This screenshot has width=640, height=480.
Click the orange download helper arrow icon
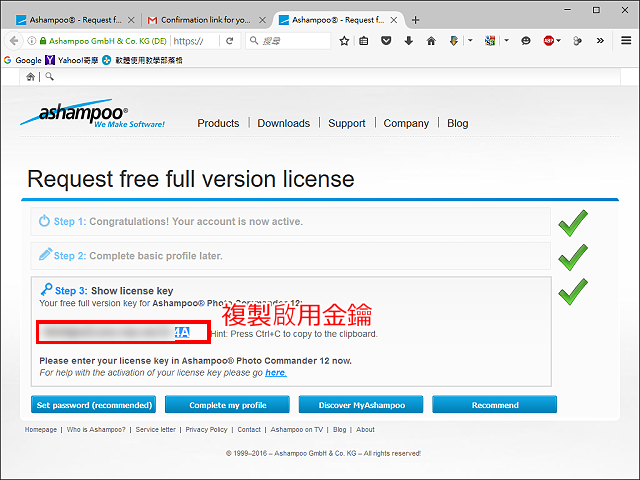(x=453, y=41)
